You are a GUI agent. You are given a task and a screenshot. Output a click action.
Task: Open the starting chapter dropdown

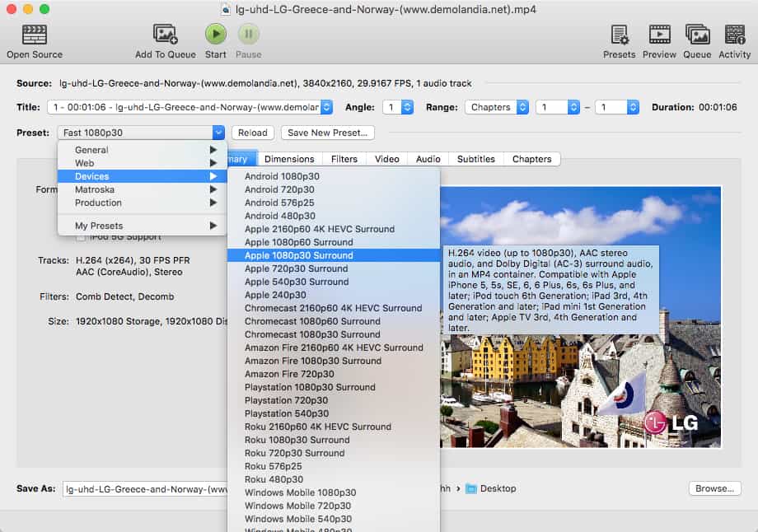click(x=558, y=107)
